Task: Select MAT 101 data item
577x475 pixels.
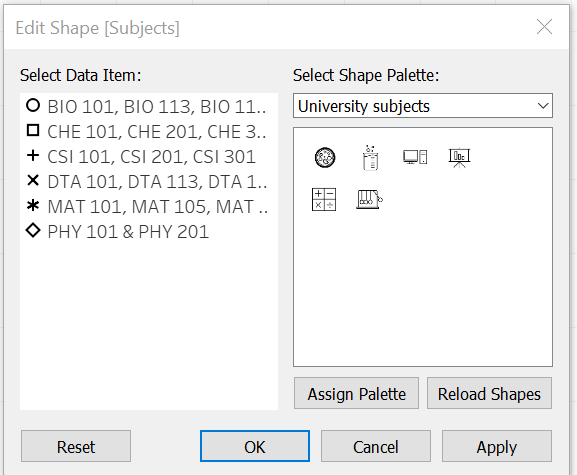Action: pos(146,207)
